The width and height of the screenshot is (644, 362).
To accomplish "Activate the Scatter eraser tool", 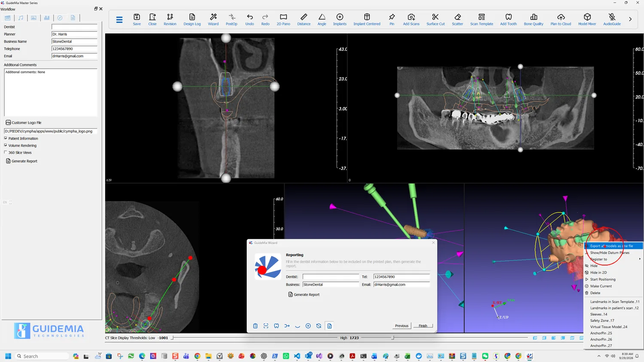I will [x=458, y=19].
